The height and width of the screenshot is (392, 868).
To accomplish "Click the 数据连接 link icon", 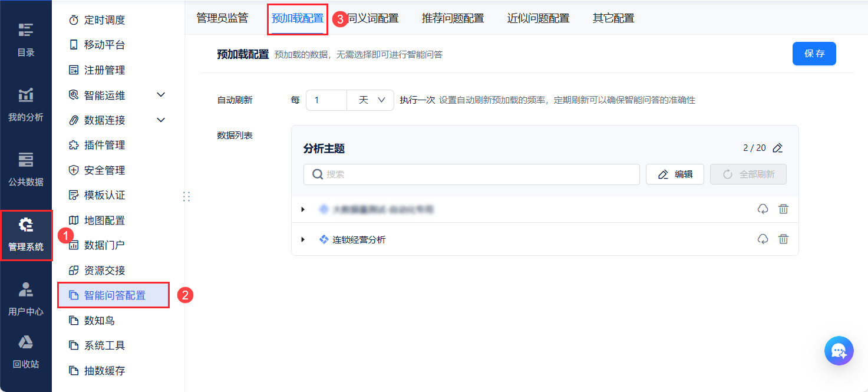I will coord(74,120).
